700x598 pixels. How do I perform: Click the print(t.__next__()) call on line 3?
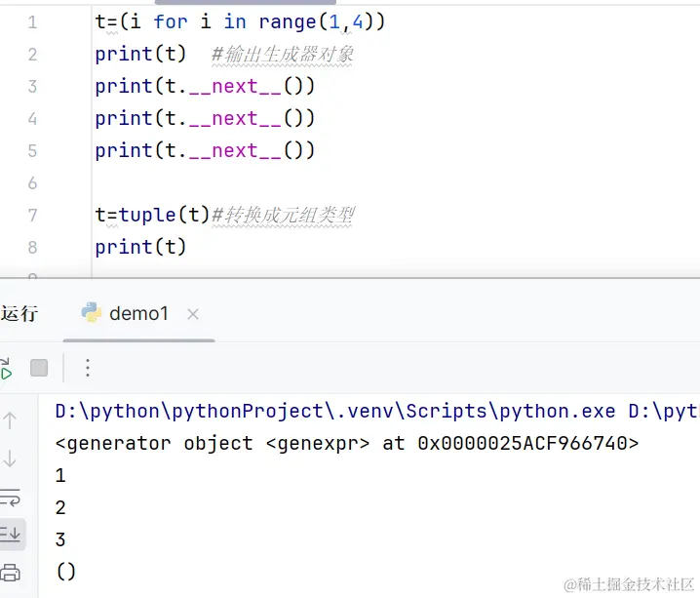click(205, 86)
